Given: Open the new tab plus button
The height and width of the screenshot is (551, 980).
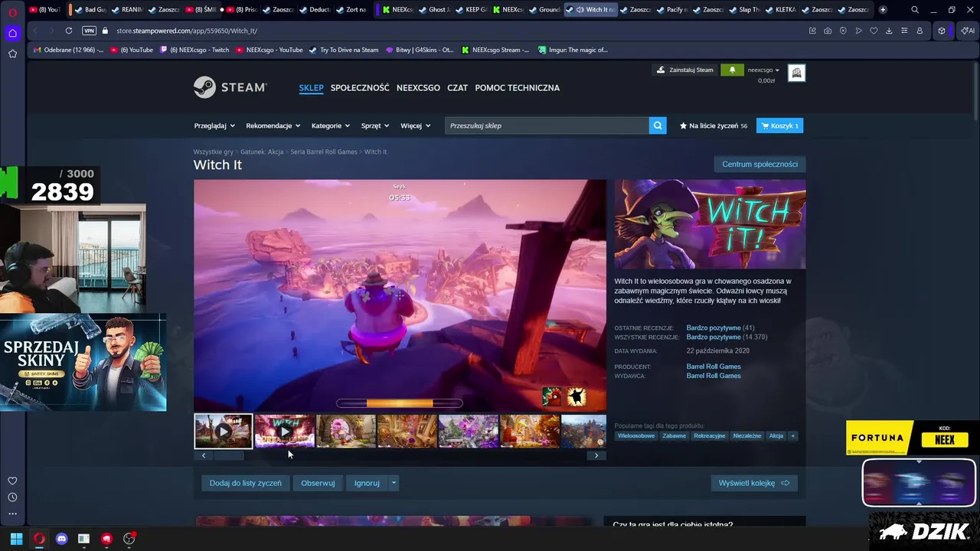Looking at the screenshot, I should pos(883,10).
